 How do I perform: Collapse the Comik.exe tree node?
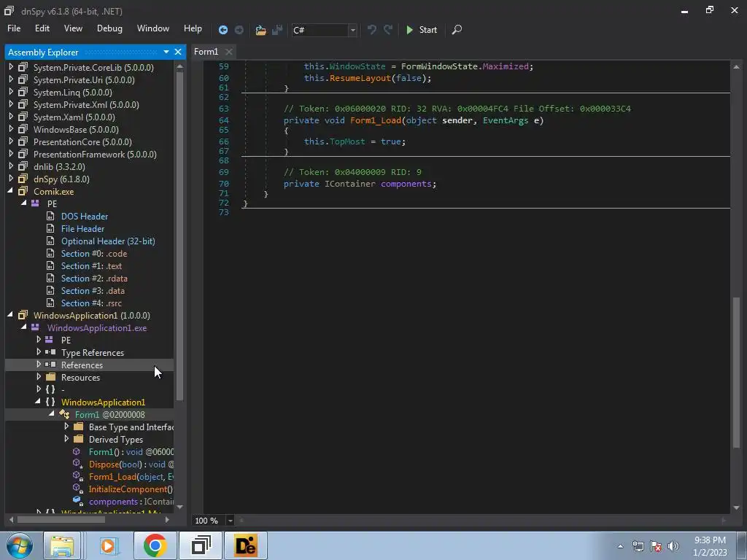11,191
